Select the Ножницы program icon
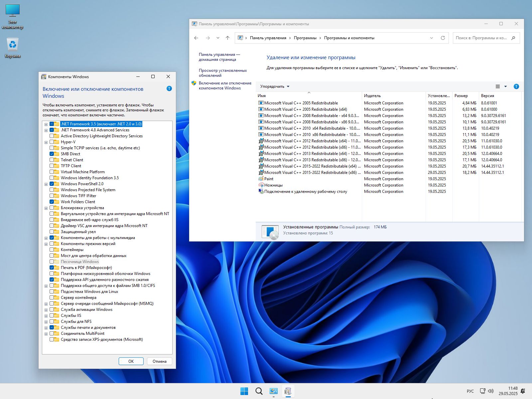Screen dimensions: 532x399 pos(261,185)
